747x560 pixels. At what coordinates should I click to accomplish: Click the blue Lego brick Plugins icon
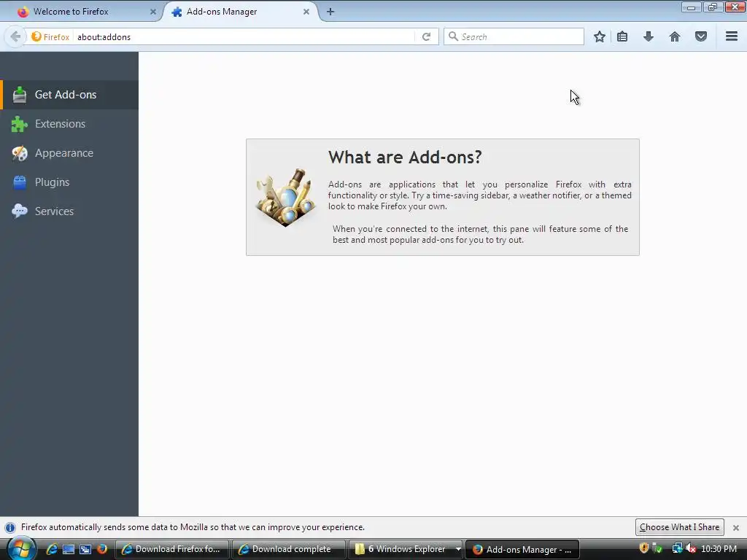click(x=20, y=182)
